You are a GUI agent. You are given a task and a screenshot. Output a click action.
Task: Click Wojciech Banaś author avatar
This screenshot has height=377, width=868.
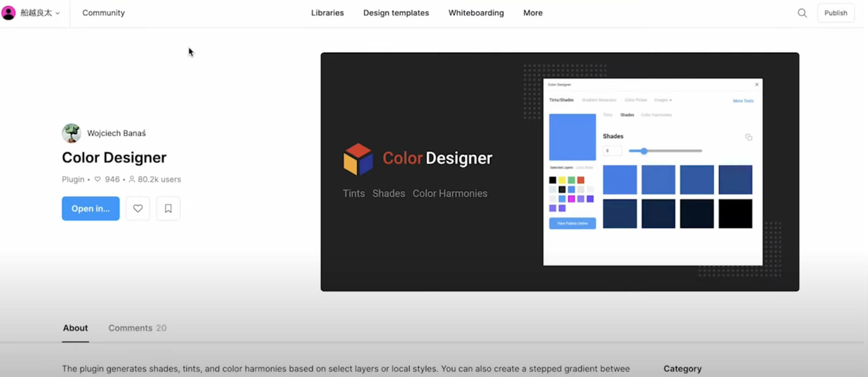[72, 133]
